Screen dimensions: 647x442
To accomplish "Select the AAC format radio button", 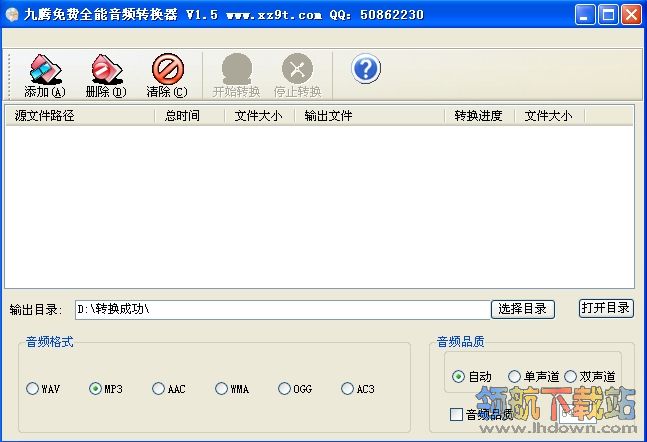I will 158,388.
